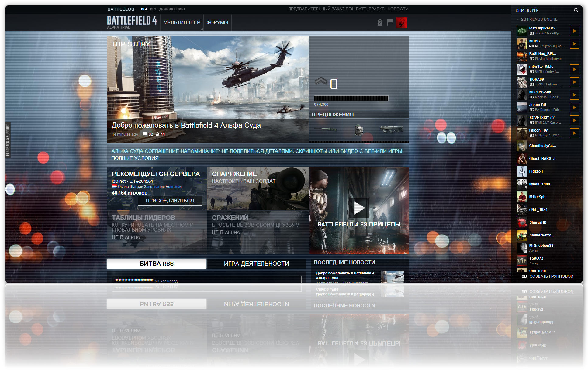Select the machine gun offer icon

pos(392,130)
